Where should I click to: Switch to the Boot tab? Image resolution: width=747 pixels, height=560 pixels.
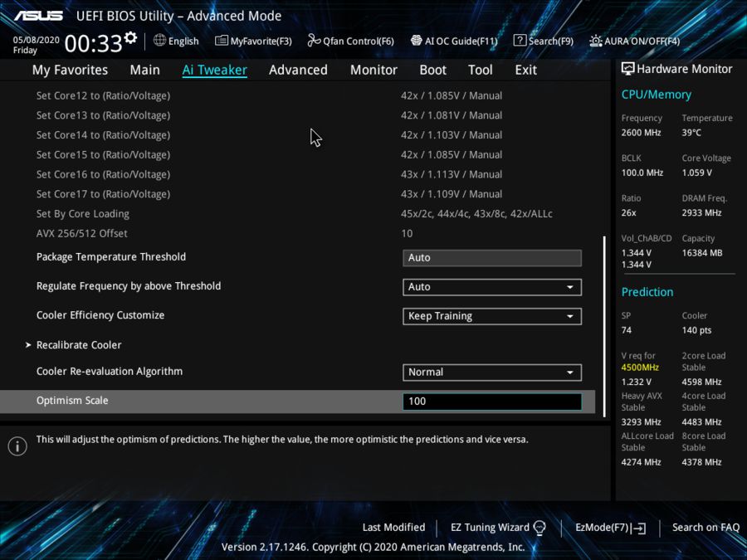point(432,70)
